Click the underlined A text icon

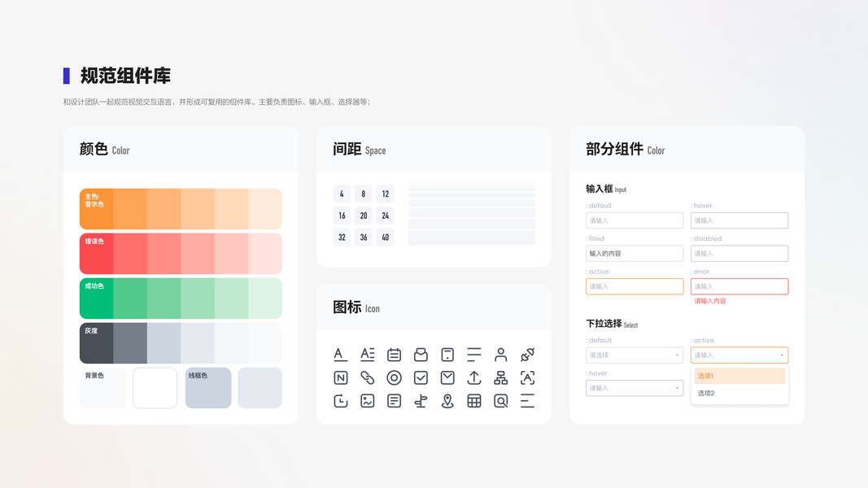[x=340, y=354]
